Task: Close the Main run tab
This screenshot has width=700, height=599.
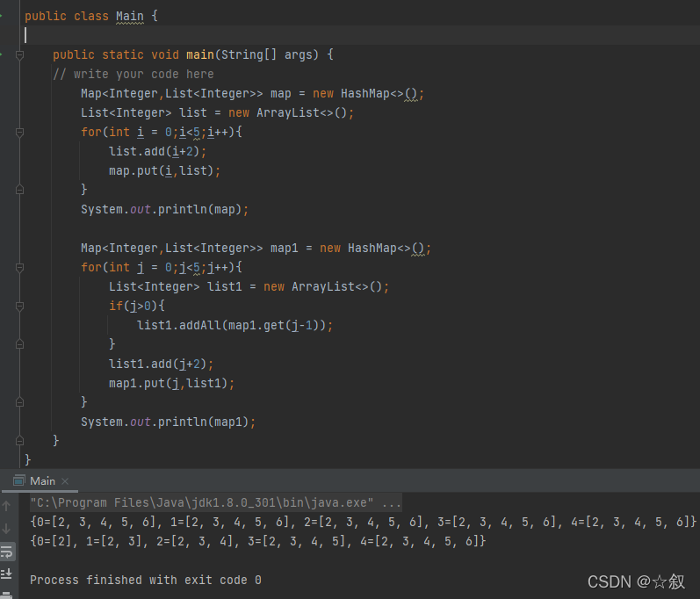Action: pyautogui.click(x=65, y=481)
